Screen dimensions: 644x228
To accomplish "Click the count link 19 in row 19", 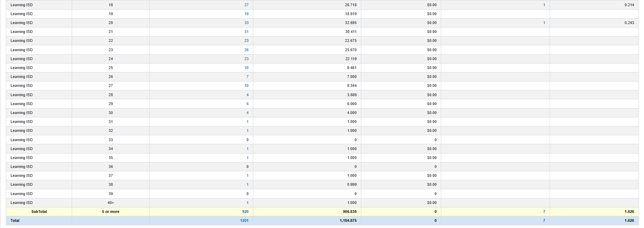I will [246, 14].
